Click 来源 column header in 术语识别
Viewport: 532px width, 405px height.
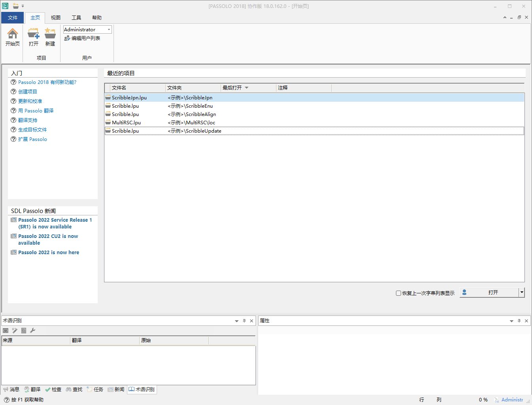[36, 340]
